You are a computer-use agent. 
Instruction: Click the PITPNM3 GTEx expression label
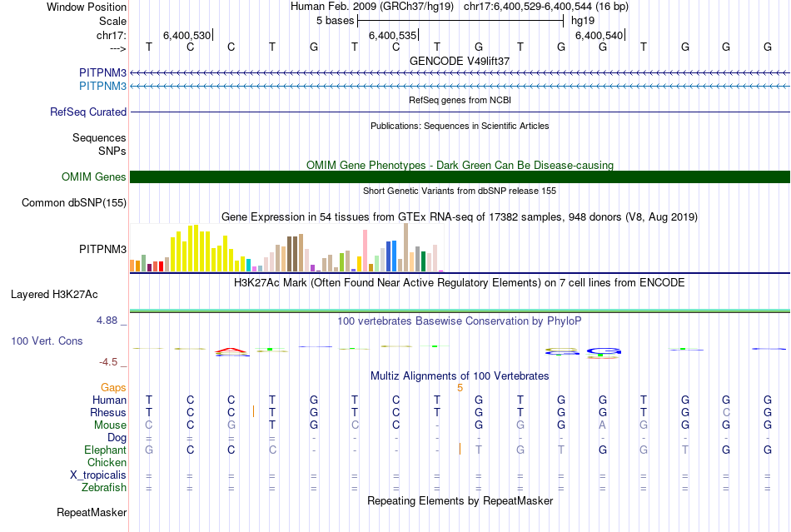103,249
